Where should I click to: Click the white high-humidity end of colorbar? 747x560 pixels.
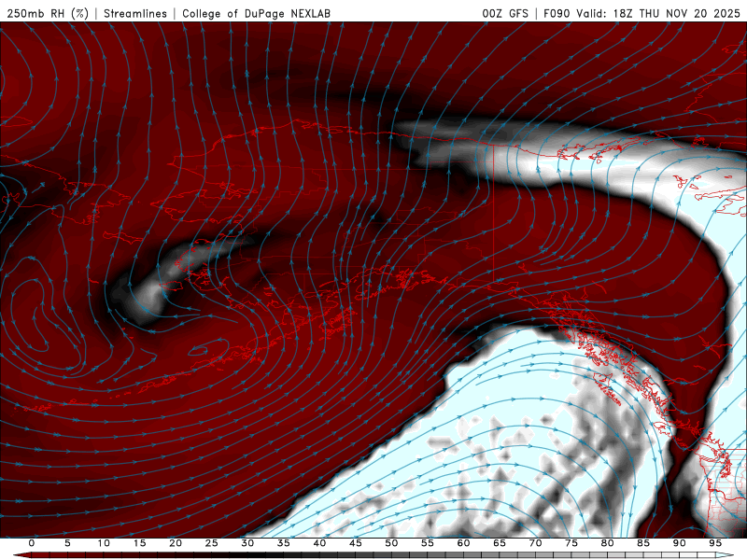click(x=725, y=555)
